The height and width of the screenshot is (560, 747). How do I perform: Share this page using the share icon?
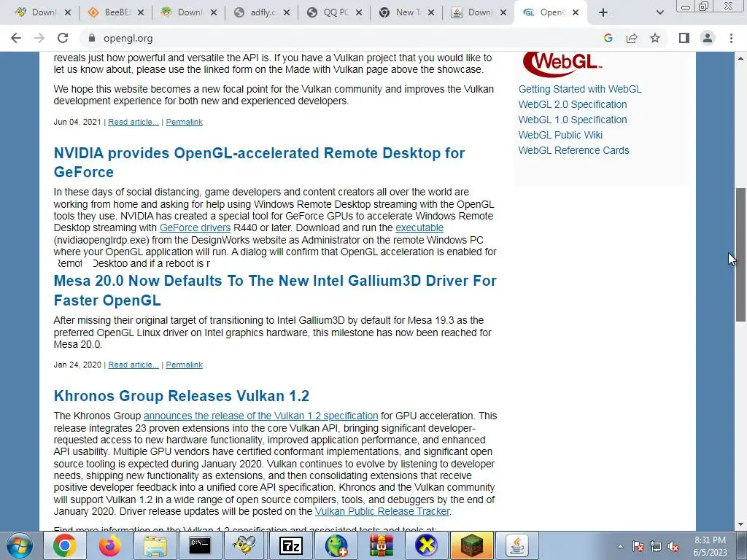tap(632, 38)
